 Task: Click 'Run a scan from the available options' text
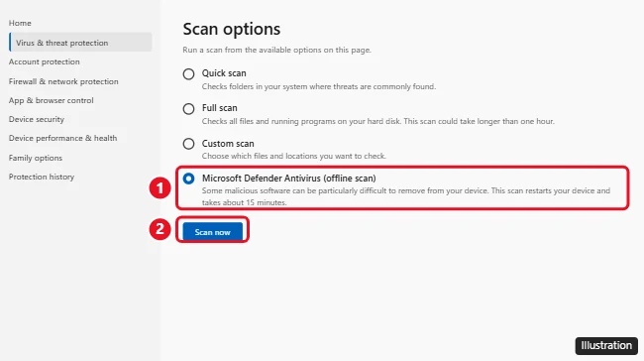tap(276, 50)
